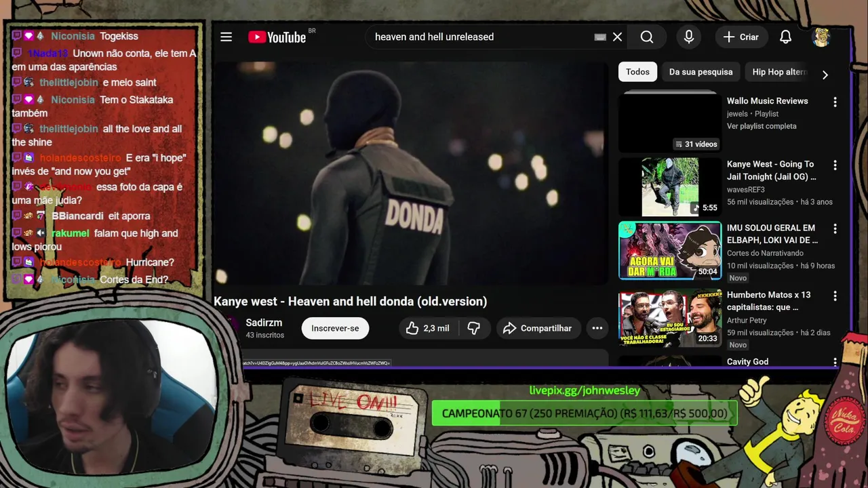Click the CAMPEONATO 67 donation progress bar
The height and width of the screenshot is (488, 868).
585,413
